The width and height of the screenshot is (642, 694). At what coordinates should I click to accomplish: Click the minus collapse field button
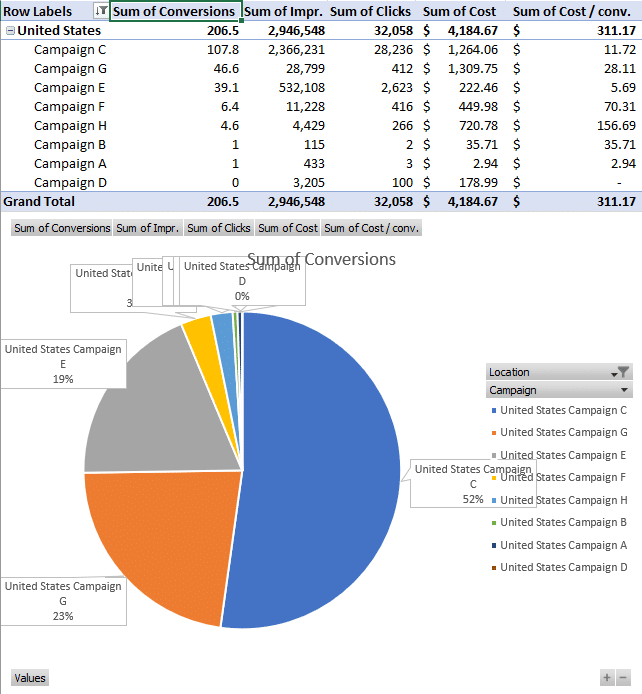(623, 678)
